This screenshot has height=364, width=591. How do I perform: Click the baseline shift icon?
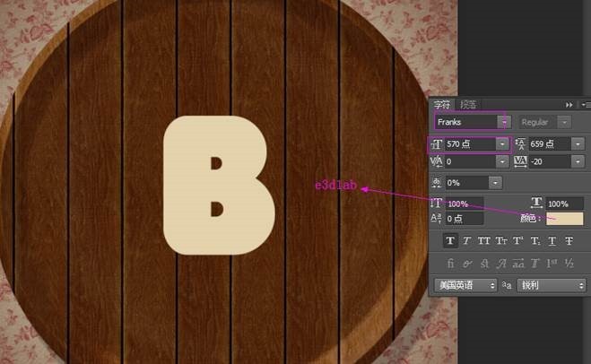(x=436, y=218)
